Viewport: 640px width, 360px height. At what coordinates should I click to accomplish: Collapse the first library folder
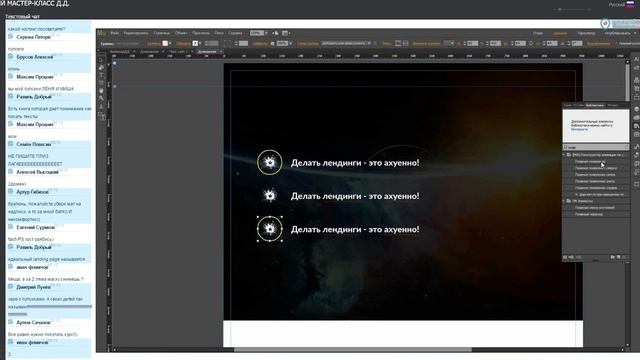click(564, 155)
